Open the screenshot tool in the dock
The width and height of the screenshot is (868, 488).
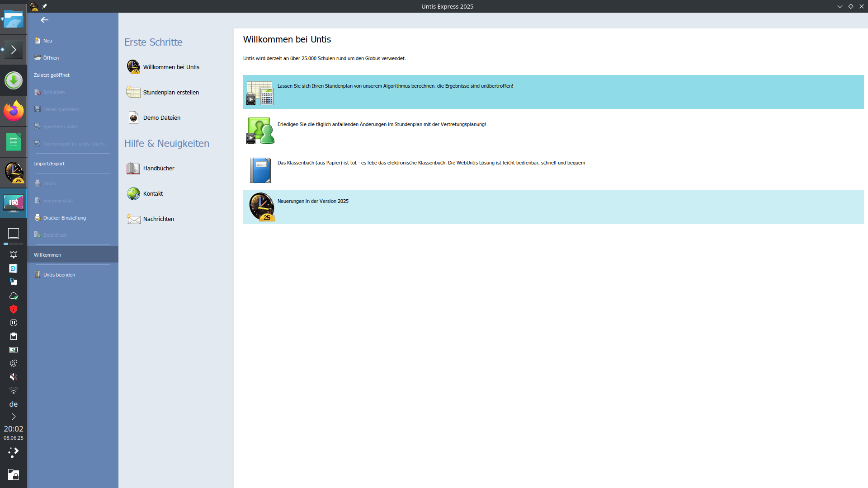[14, 203]
